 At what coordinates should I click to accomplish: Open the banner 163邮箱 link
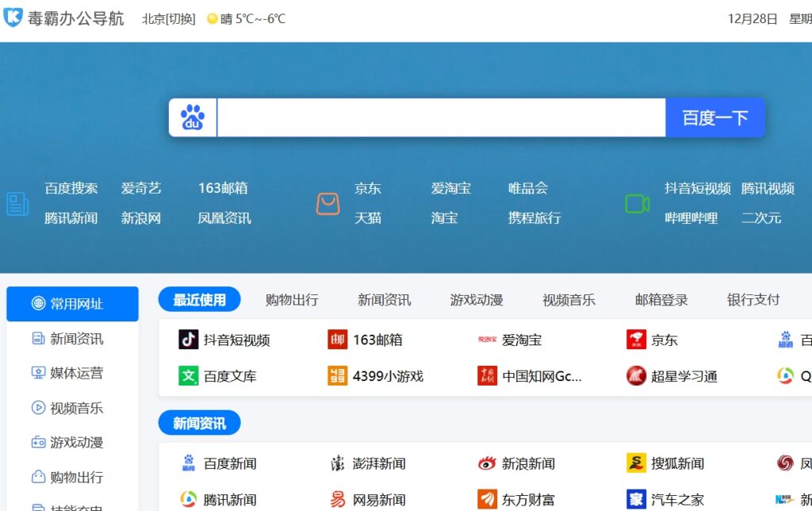tap(223, 188)
